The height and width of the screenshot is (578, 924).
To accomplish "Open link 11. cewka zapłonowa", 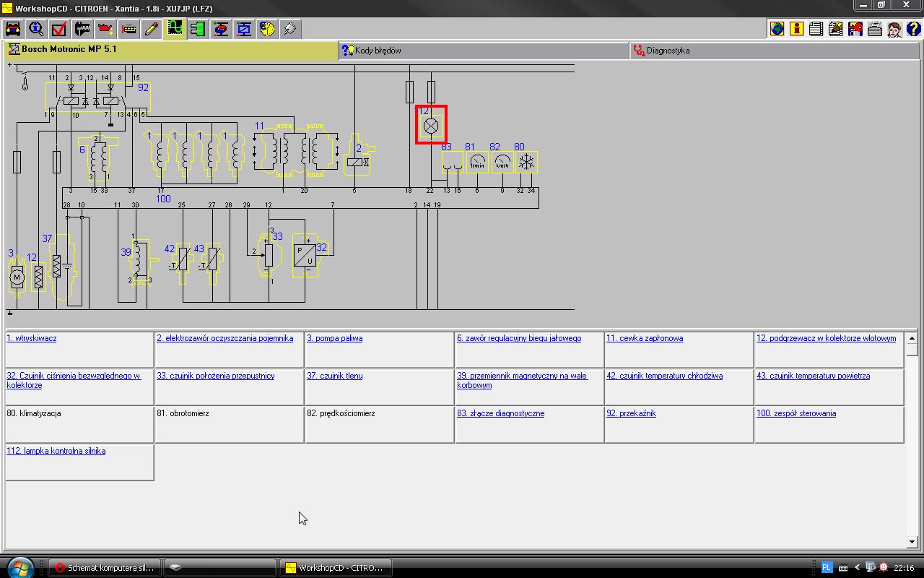I will (645, 338).
